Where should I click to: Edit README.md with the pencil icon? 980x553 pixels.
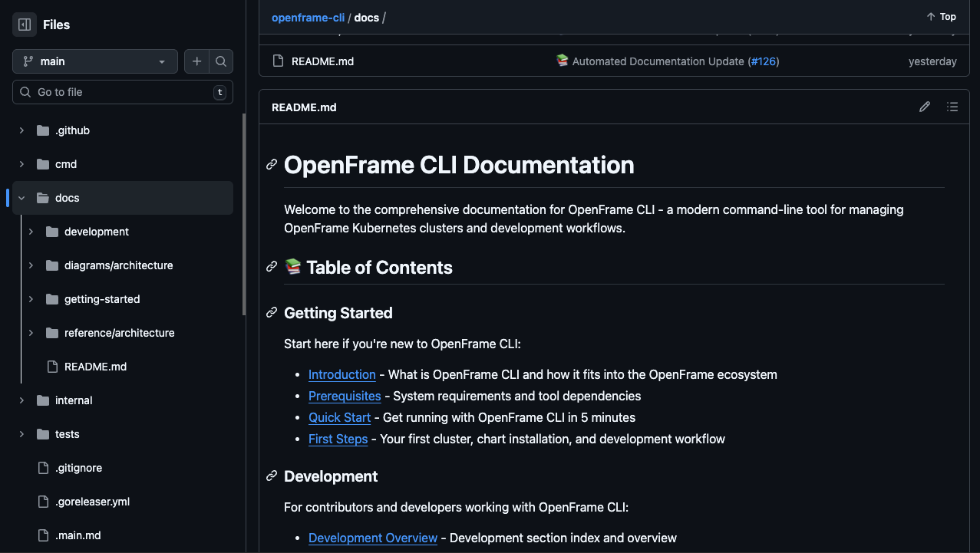pos(925,107)
